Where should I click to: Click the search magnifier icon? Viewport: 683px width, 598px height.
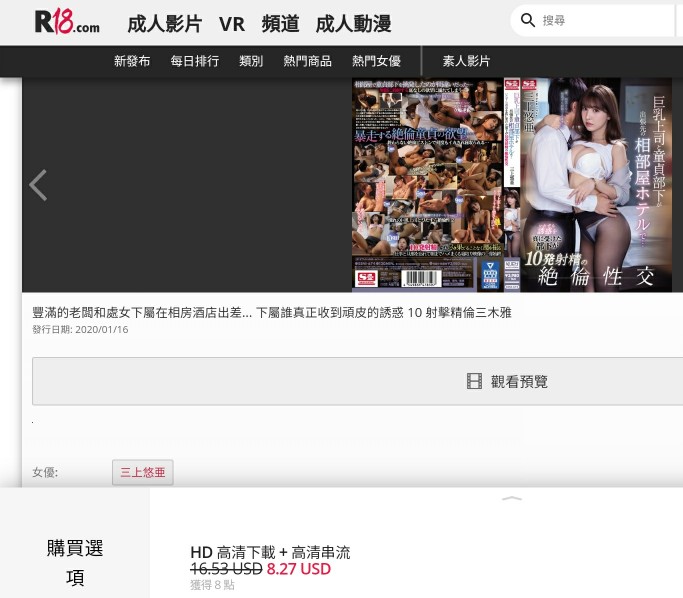527,20
